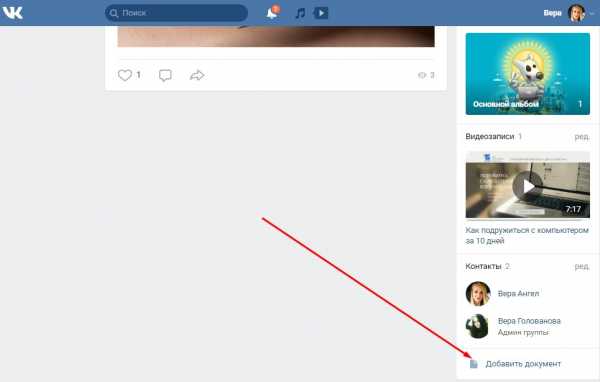This screenshot has width=600, height=382.
Task: Click ред. next to Видеозаписи
Action: [582, 137]
